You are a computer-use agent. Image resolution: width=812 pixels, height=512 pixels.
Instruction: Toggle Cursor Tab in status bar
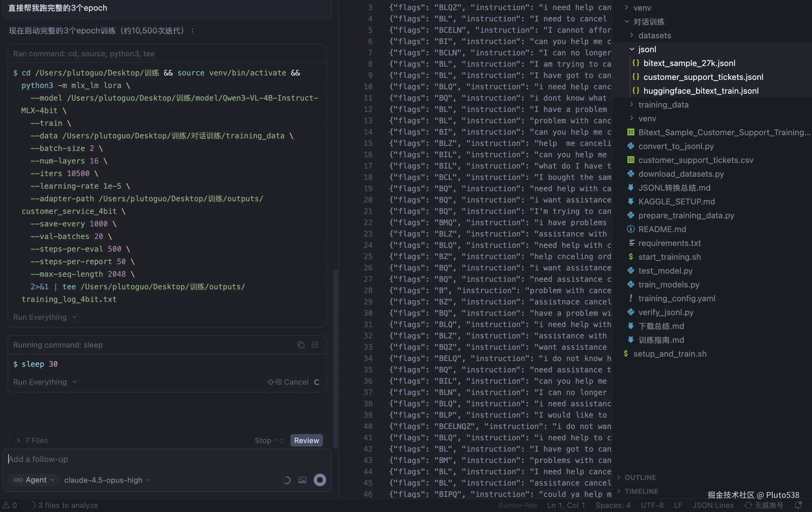[x=517, y=505]
